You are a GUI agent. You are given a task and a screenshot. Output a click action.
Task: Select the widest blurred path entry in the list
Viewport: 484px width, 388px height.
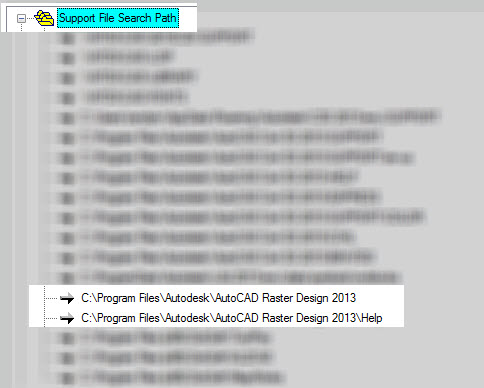[x=262, y=116]
